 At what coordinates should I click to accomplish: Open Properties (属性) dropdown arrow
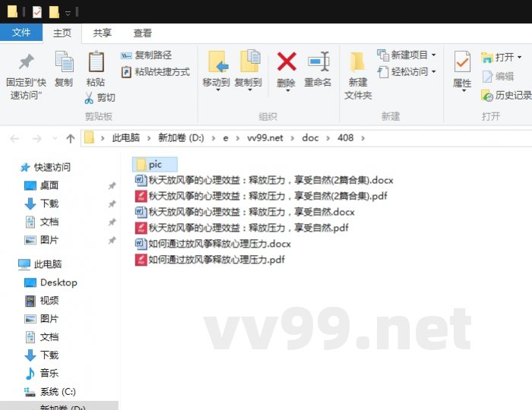pos(464,91)
